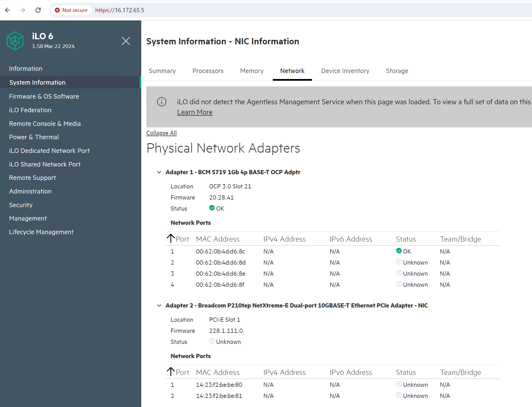Image resolution: width=532 pixels, height=407 pixels.
Task: Click MAC address 00:62:0b:4d:d6:8d
Action: pos(221,263)
